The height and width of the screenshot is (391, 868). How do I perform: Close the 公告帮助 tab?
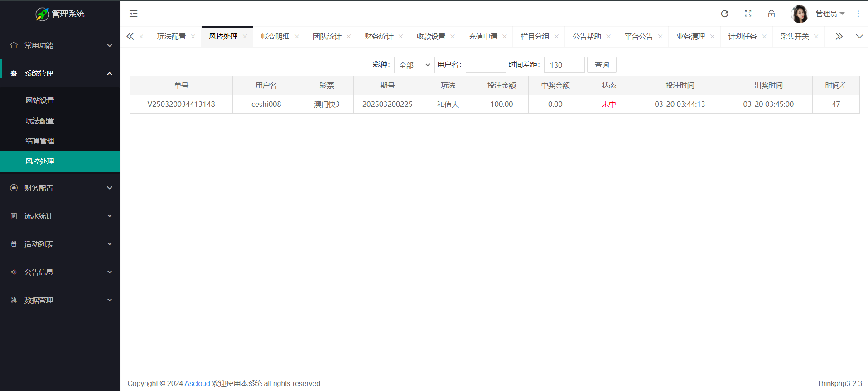608,37
